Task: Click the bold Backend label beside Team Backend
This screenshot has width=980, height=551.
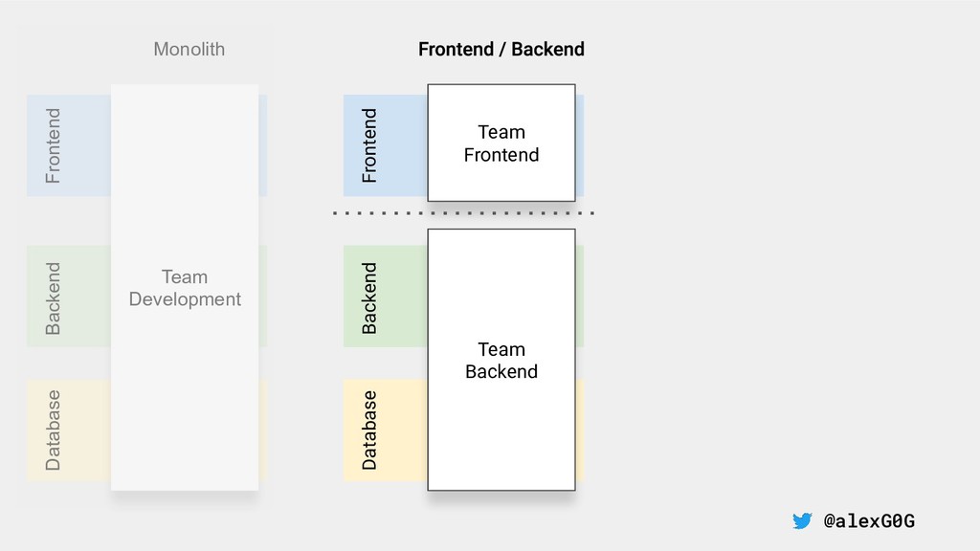Action: click(x=369, y=298)
